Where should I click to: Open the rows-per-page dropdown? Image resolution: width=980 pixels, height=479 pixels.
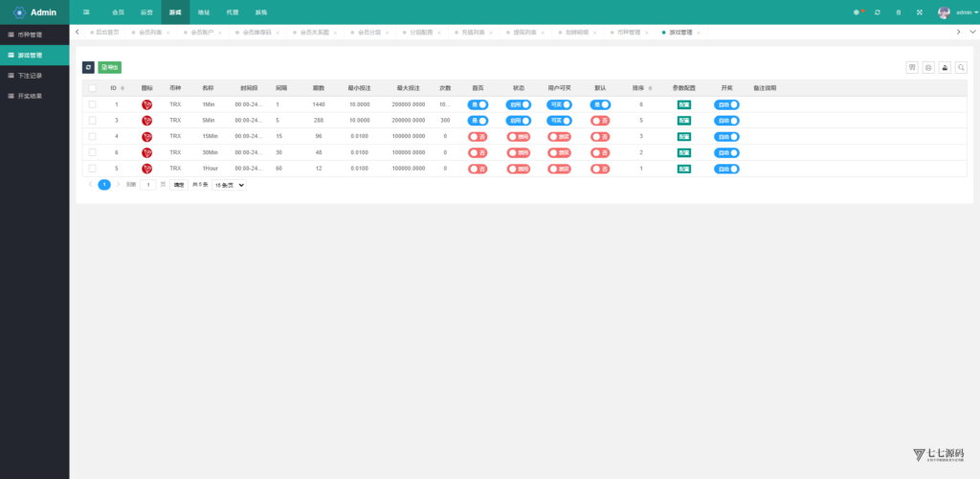click(x=229, y=185)
